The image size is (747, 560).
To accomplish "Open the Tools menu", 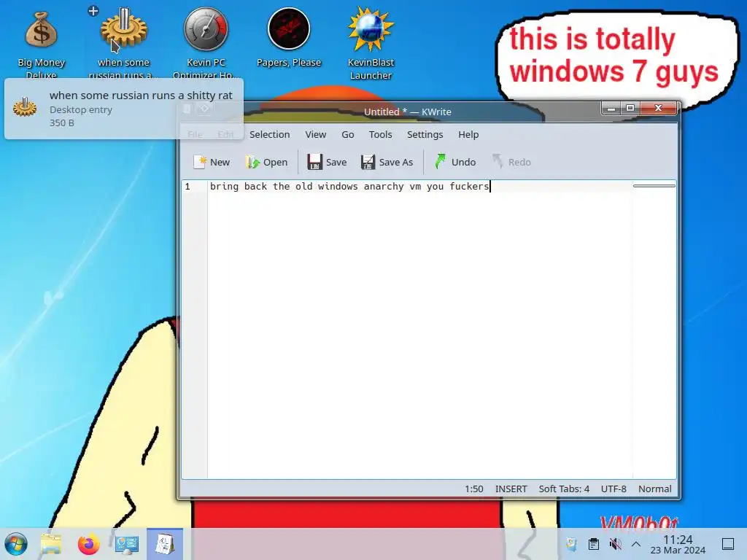I will tap(380, 135).
